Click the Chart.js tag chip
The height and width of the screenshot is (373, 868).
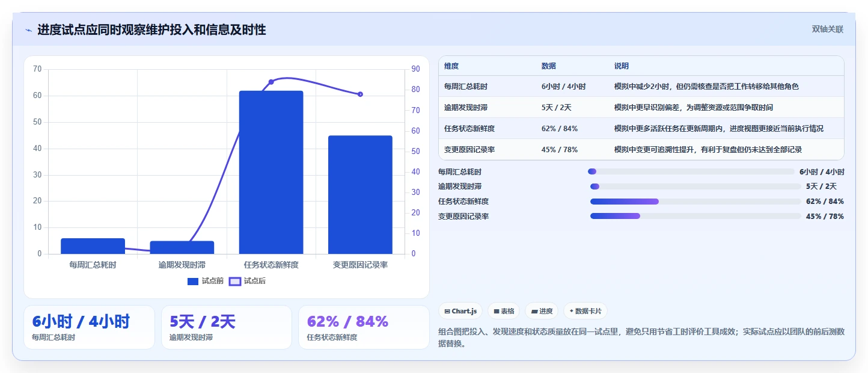pos(460,311)
